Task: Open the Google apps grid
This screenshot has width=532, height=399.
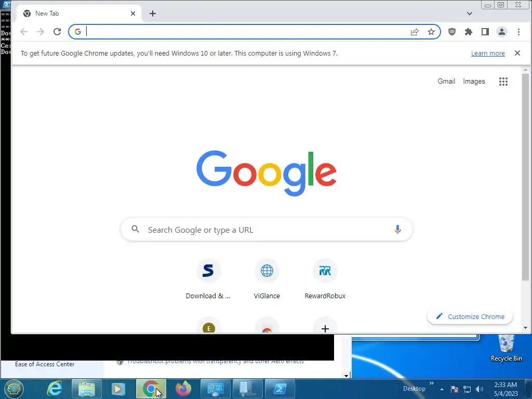Action: coord(503,82)
